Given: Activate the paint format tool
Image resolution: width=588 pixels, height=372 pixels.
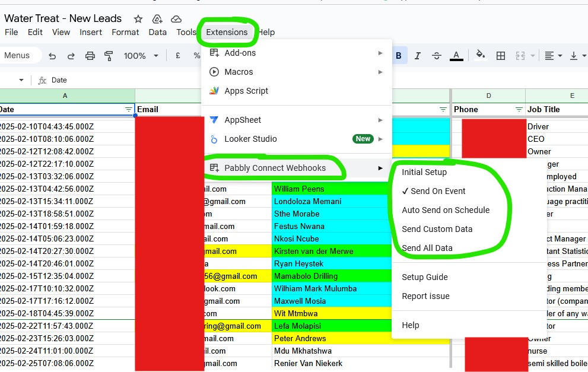Looking at the screenshot, I should click(109, 56).
